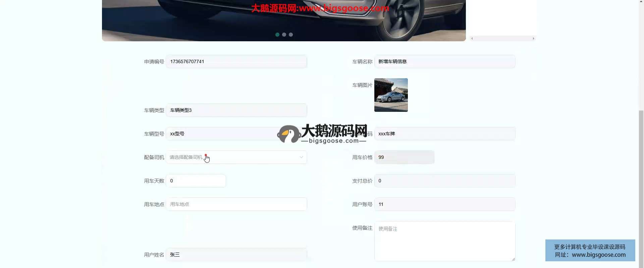
Task: Click the 配备司机 dropdown chevron arrow
Action: 301,157
